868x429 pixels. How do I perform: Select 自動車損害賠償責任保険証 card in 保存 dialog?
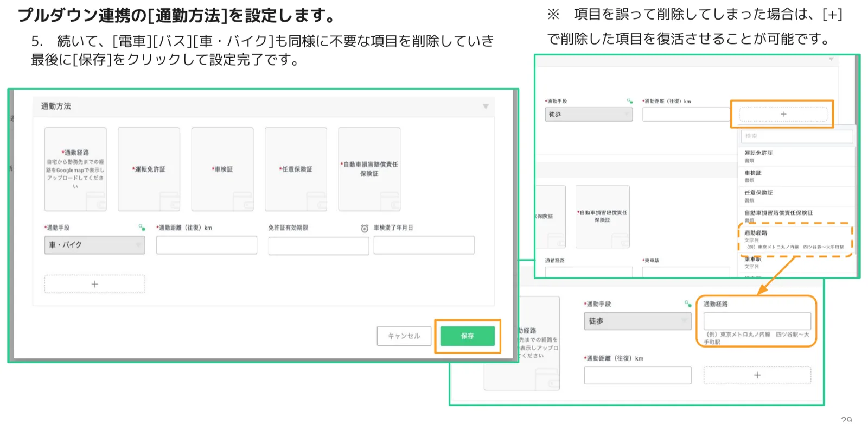click(x=369, y=169)
